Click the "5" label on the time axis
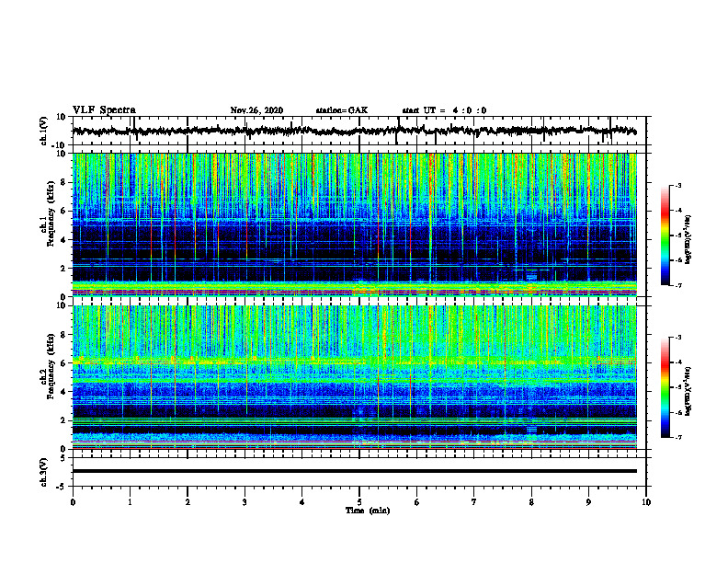This screenshot has height=563, width=728. click(x=359, y=502)
